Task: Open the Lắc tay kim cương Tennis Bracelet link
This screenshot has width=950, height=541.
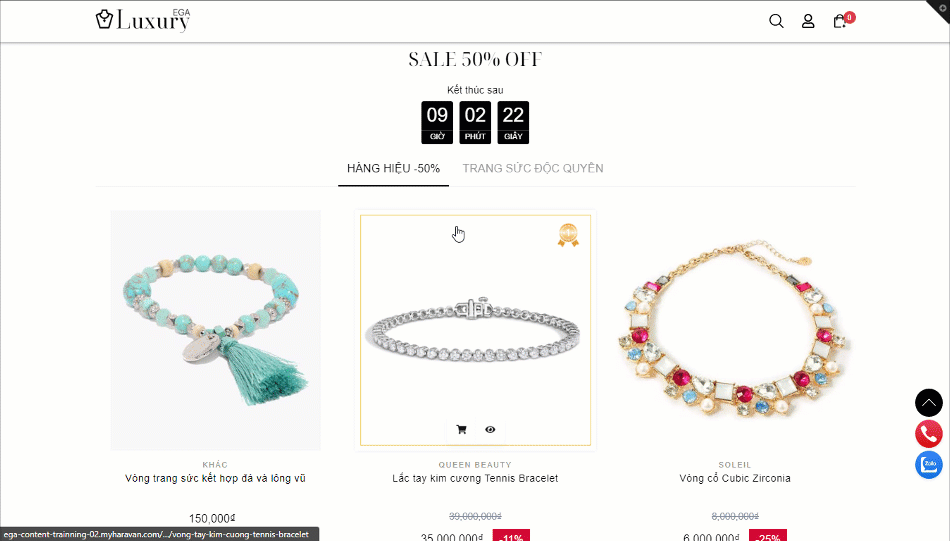Action: 475,479
